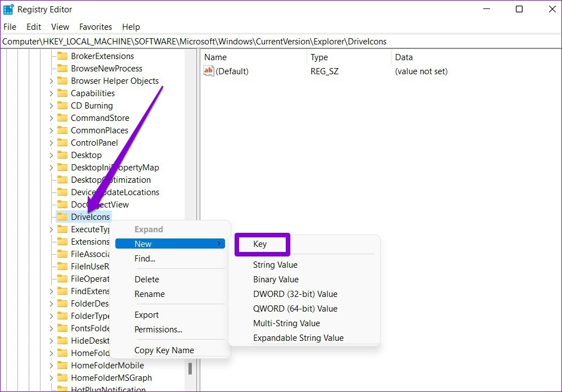Click the registry path address bar
Image resolution: width=562 pixels, height=392 pixels.
[x=281, y=42]
